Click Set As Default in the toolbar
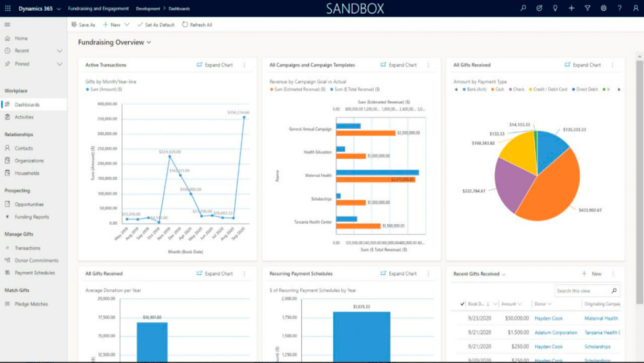Screen dimensions: 644x363 click(x=156, y=24)
